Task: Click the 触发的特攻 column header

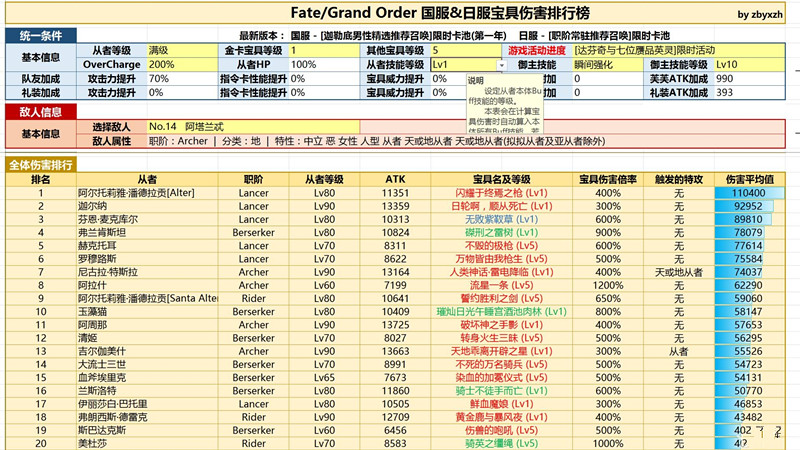Action: (x=679, y=180)
